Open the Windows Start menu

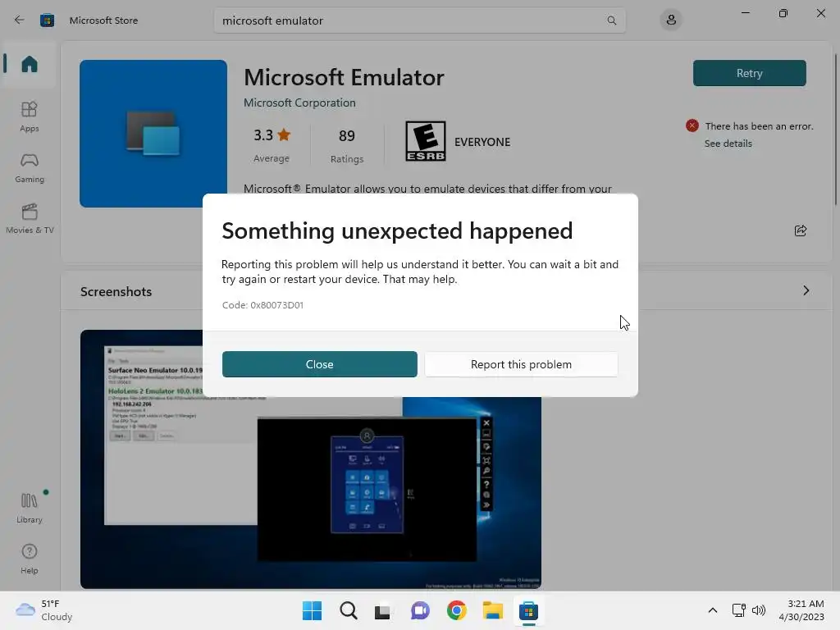312,610
